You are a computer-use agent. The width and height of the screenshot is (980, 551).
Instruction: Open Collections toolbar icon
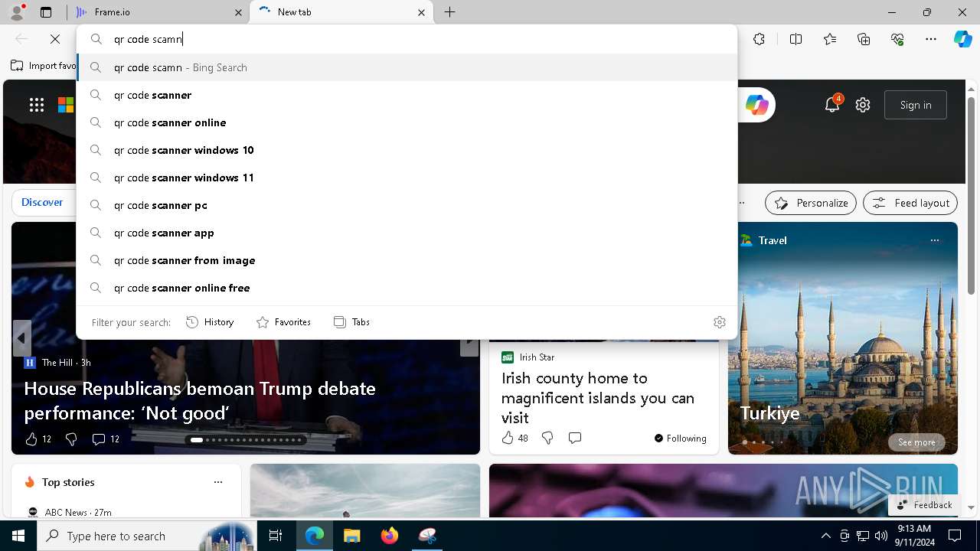coord(864,39)
